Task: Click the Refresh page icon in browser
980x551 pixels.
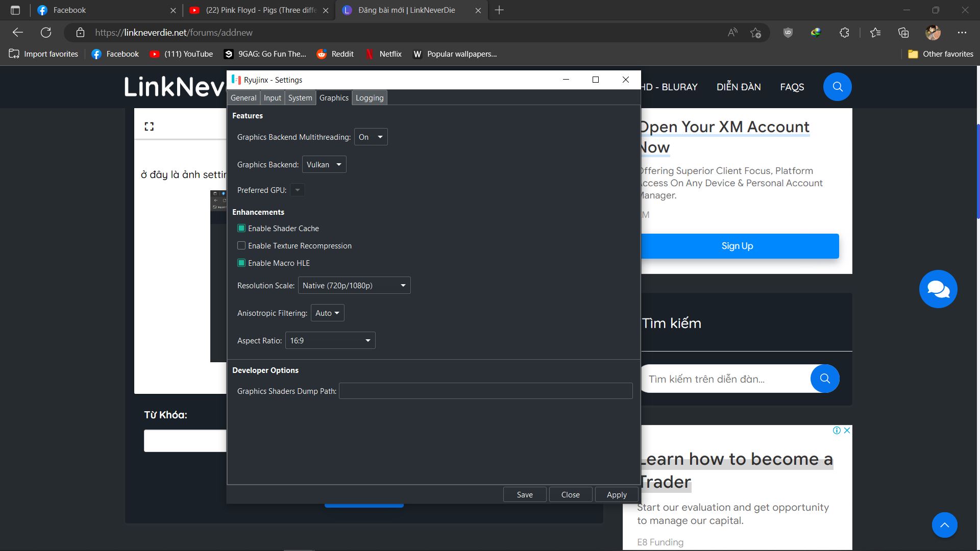Action: tap(45, 32)
